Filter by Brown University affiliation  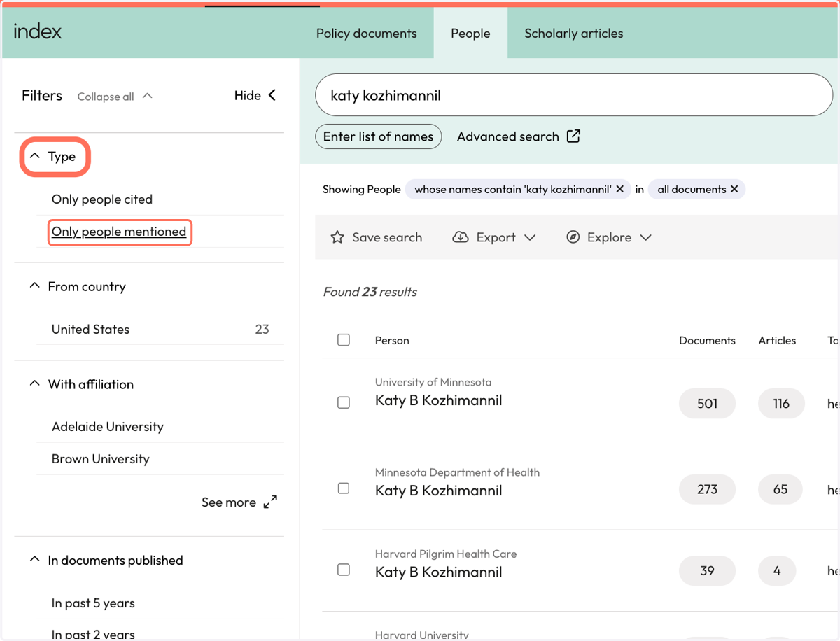click(x=100, y=459)
